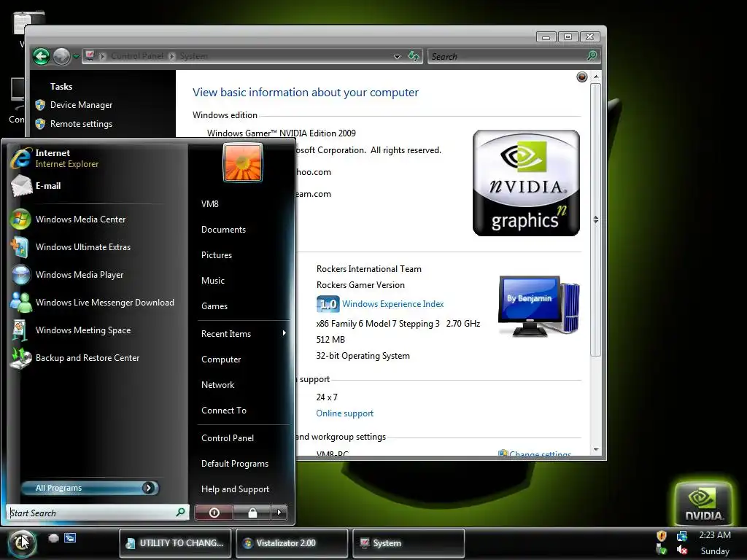Click the NVIDIA desktop gadget

703,503
